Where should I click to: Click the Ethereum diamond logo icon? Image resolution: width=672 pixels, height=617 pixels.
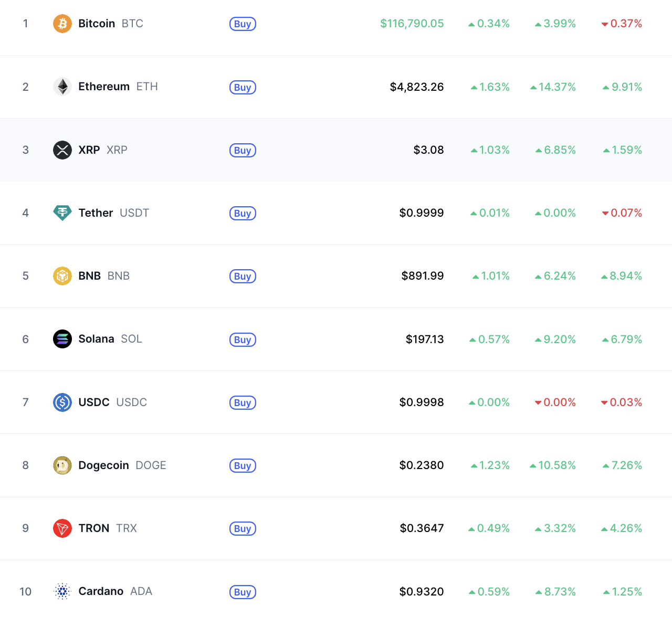click(62, 87)
